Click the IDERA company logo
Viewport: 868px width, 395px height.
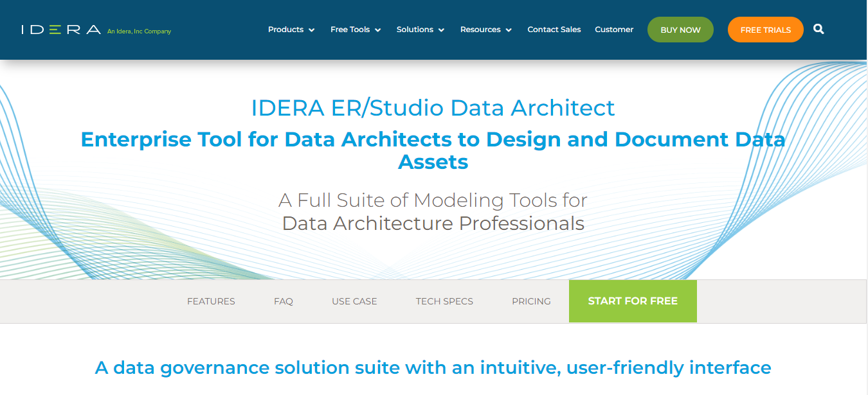pyautogui.click(x=61, y=28)
